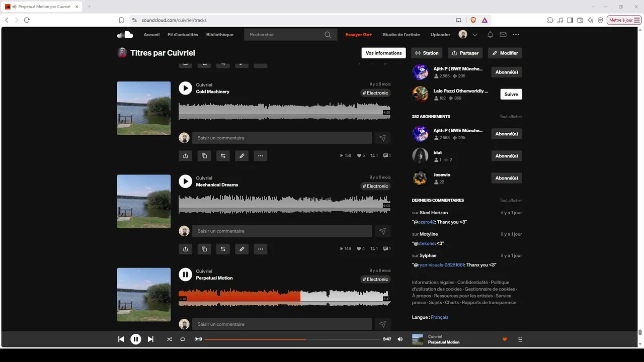Open Brave main menu hamburger
This screenshot has height=362, width=644.
637,20
